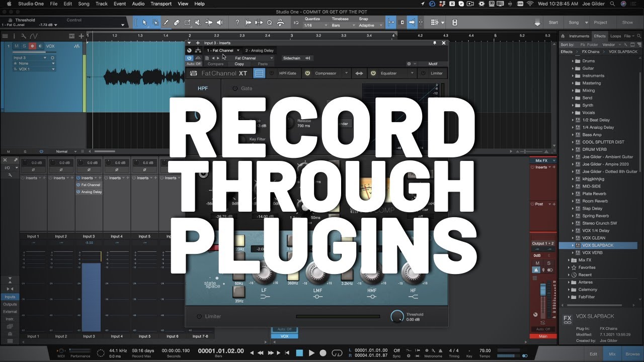Open the plugin settings gear icon
The height and width of the screenshot is (362, 644).
pyautogui.click(x=409, y=64)
